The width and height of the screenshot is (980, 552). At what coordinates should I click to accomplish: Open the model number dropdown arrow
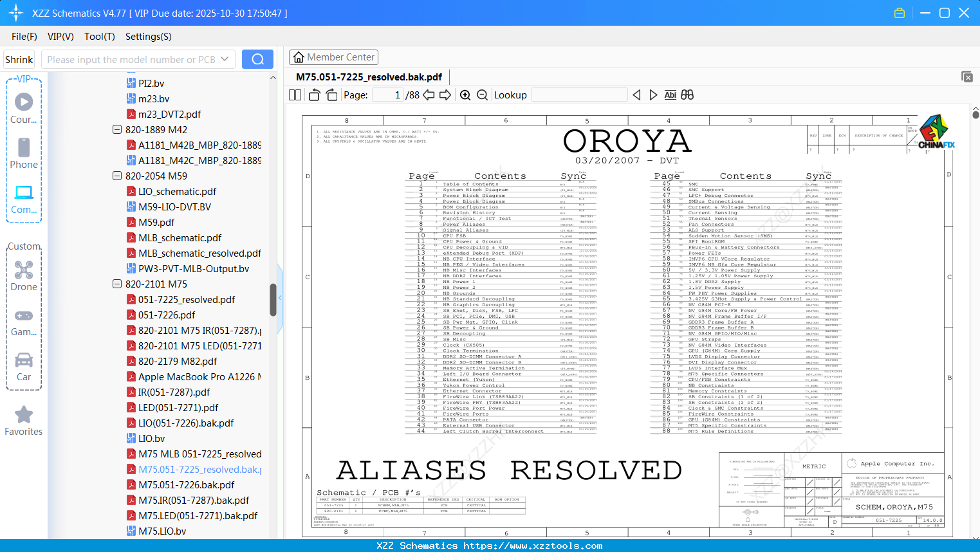point(225,59)
